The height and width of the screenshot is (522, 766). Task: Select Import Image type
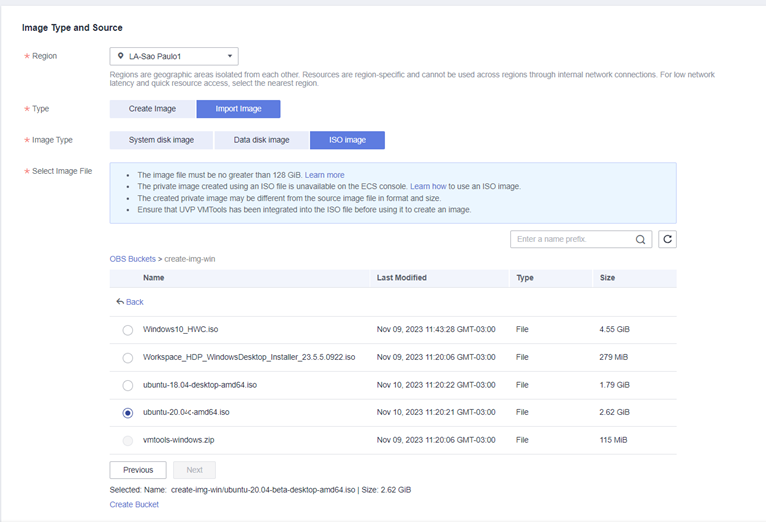238,109
